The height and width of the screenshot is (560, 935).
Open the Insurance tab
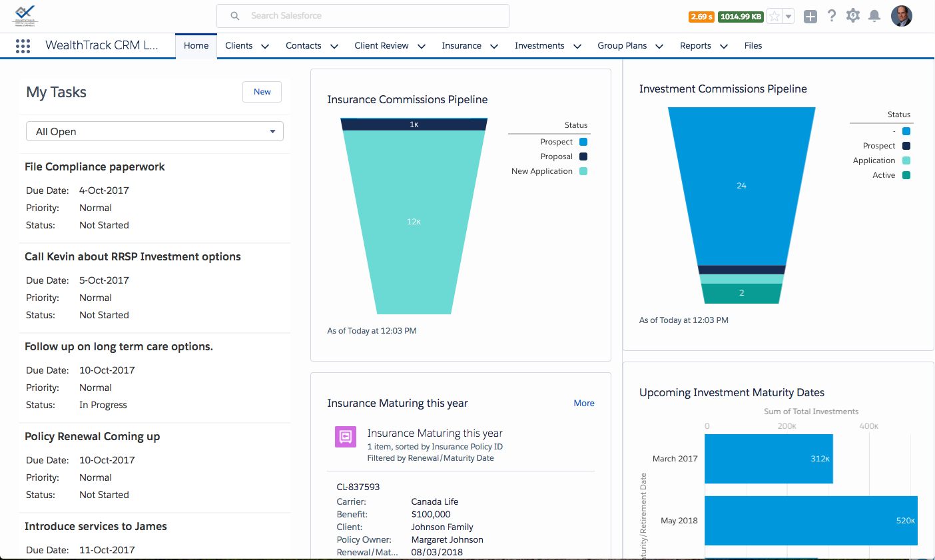[x=461, y=46]
